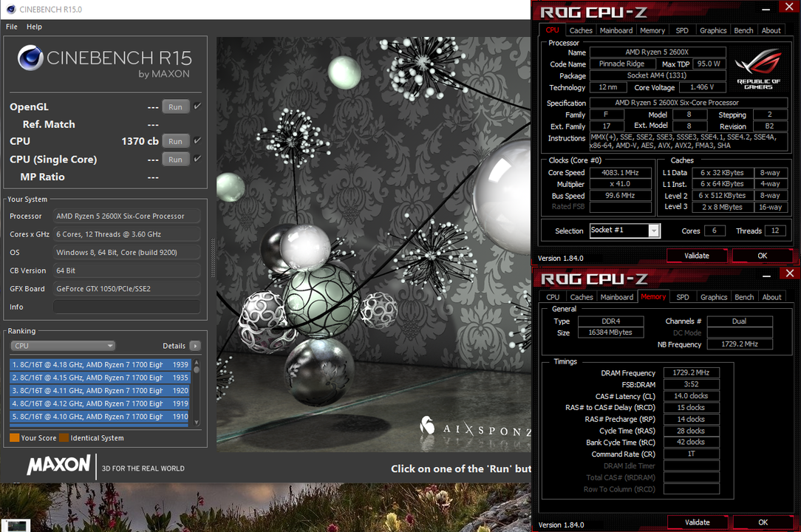Minimize the bottom CPU-Z window
This screenshot has height=532, width=801.
tap(766, 276)
